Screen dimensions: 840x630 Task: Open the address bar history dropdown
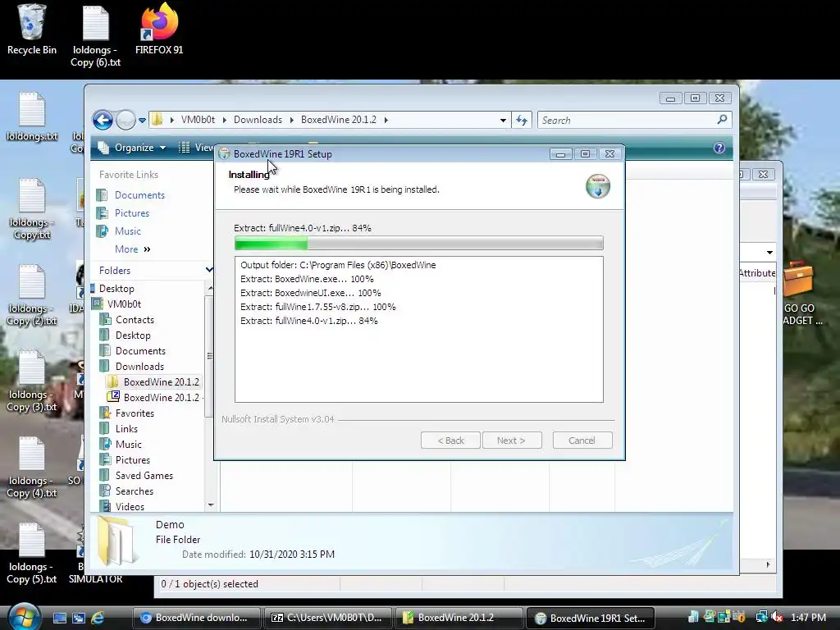(x=503, y=120)
